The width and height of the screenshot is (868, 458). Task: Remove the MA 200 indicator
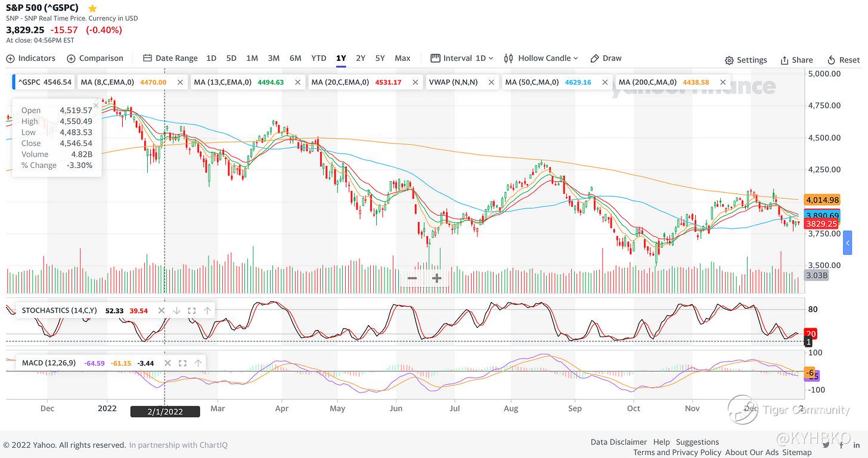click(x=723, y=82)
